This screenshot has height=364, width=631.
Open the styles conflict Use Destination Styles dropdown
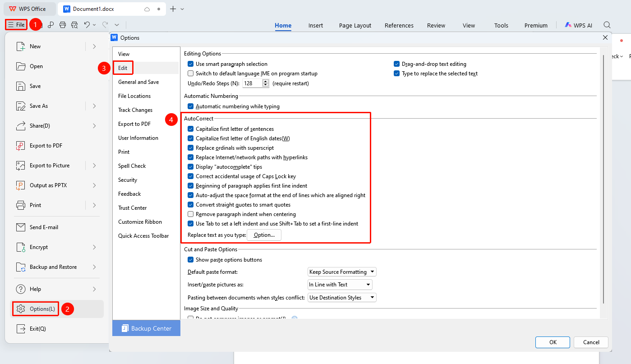click(x=342, y=298)
